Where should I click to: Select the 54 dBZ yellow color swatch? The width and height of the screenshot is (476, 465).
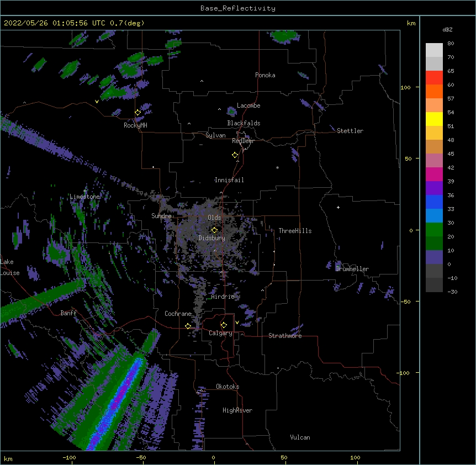click(434, 119)
